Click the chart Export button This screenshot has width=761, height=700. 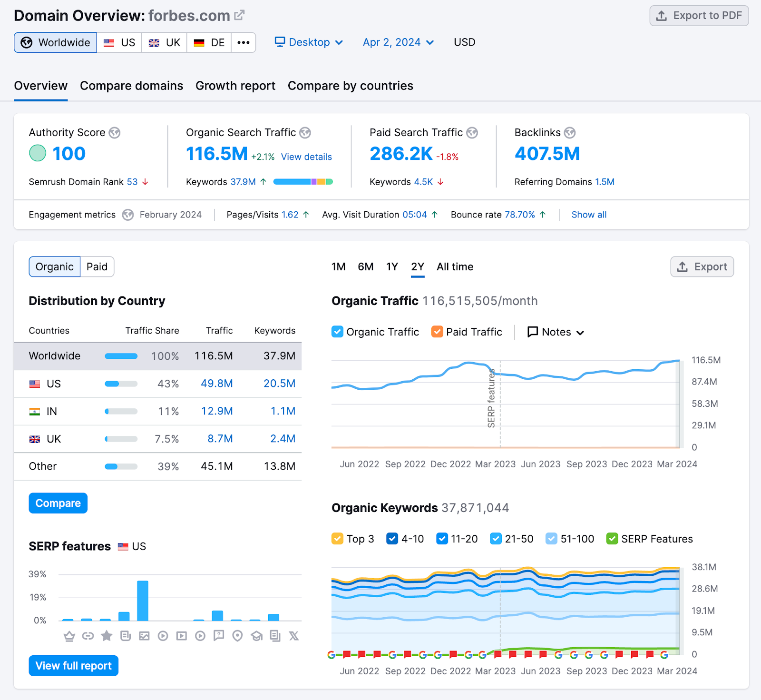click(x=702, y=267)
